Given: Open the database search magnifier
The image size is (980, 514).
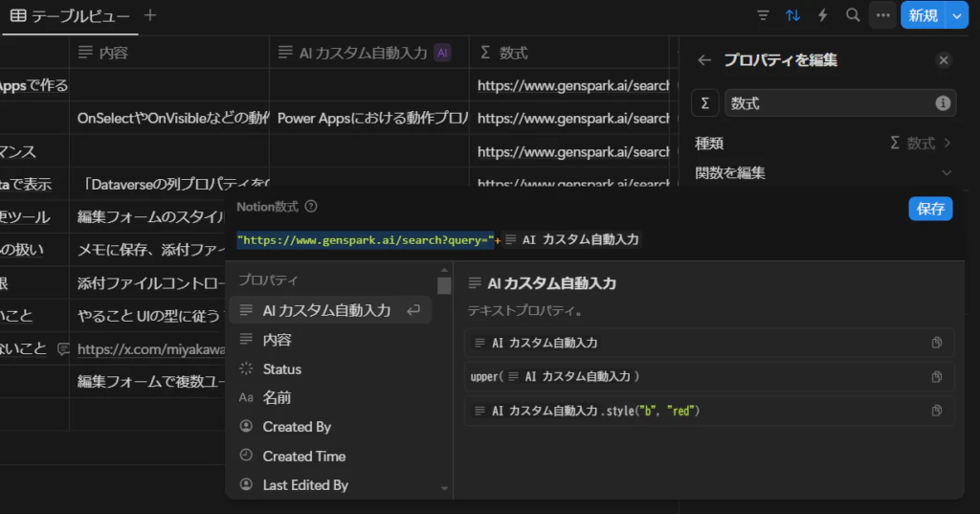Looking at the screenshot, I should (x=853, y=15).
